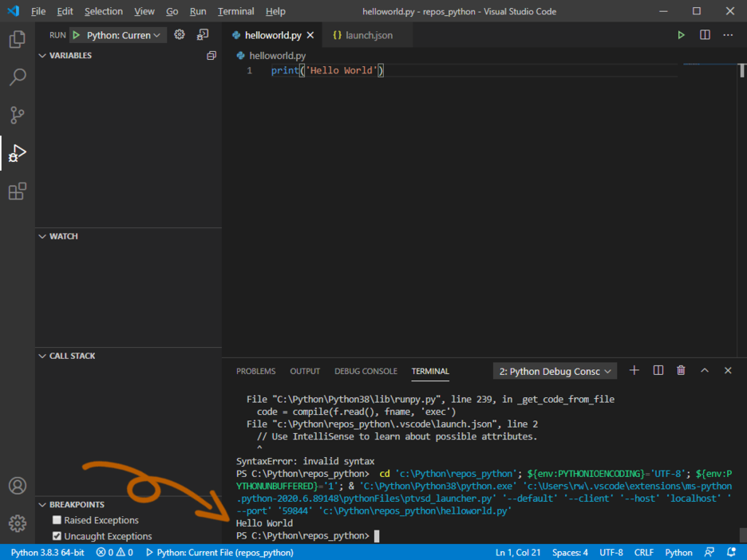Screen dimensions: 747x560
Task: Open terminal selector 2: Python Debug Console
Action: [555, 372]
